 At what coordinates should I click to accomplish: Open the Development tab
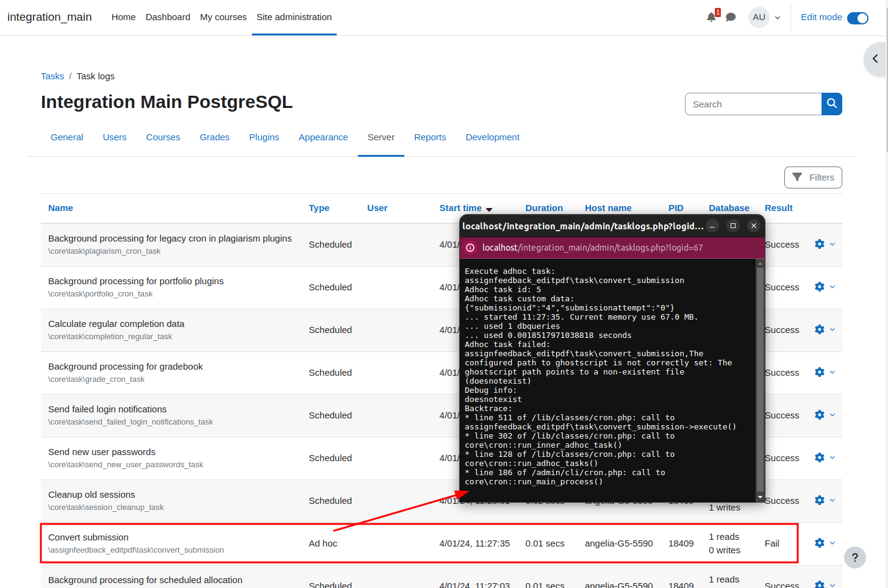[493, 137]
